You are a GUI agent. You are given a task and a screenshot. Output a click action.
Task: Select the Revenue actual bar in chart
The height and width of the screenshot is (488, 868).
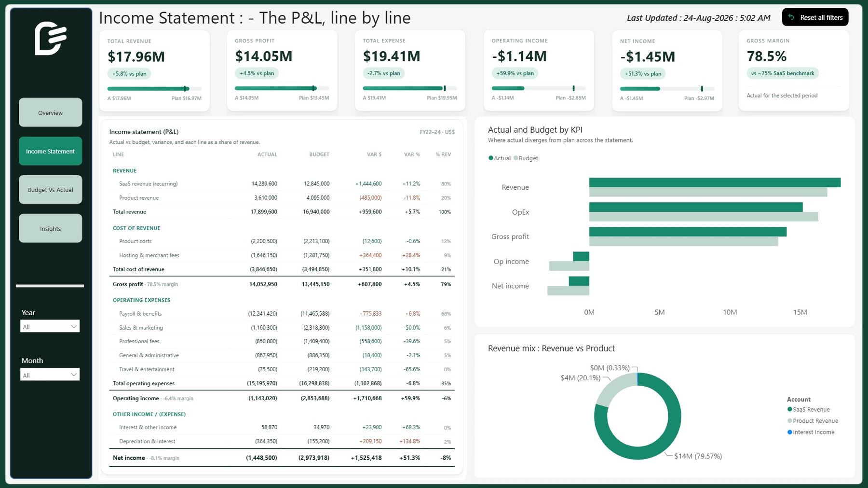pyautogui.click(x=715, y=182)
